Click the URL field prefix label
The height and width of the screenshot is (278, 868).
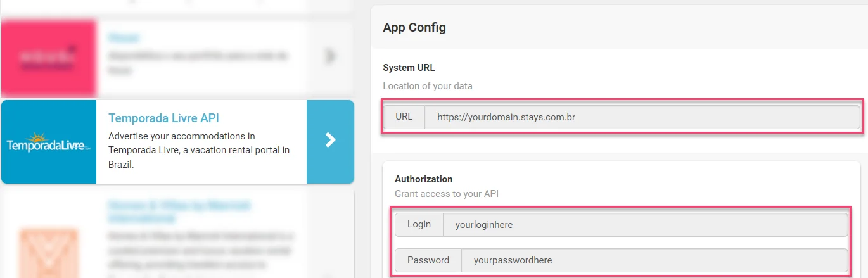pos(404,117)
